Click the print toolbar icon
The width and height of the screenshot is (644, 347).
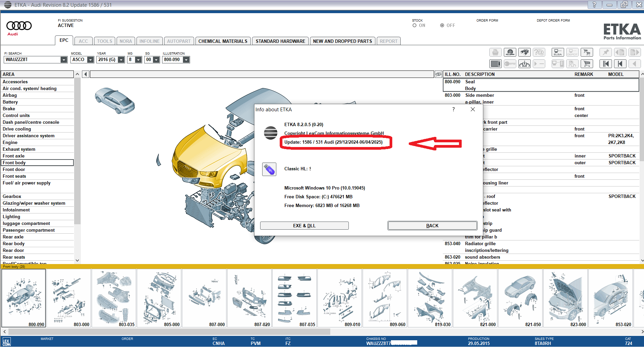(495, 52)
